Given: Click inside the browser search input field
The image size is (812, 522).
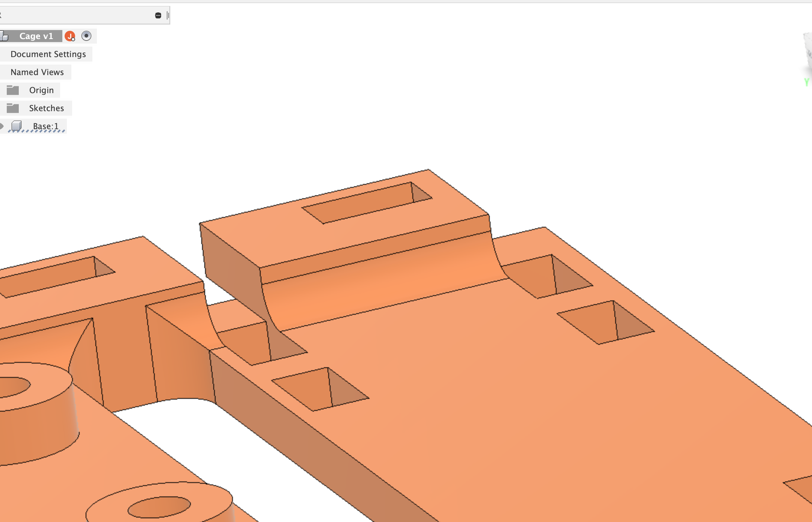Looking at the screenshot, I should (x=75, y=15).
